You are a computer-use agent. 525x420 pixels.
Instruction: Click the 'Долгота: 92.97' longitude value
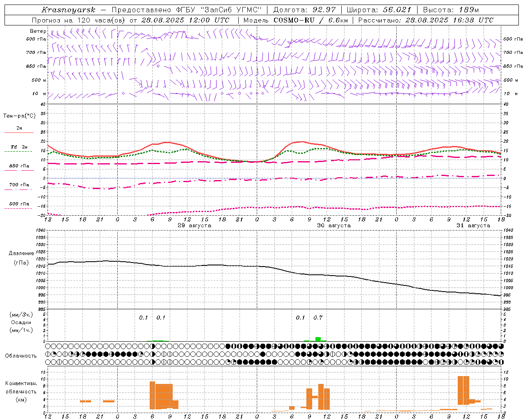[x=304, y=10]
